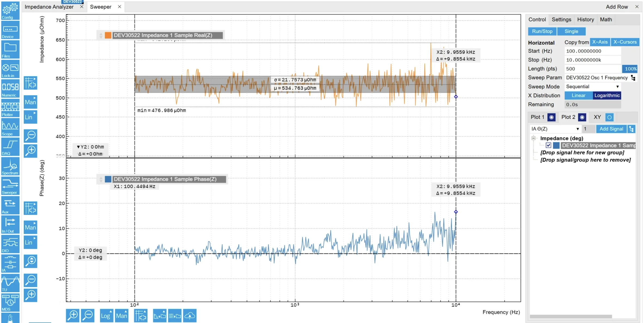Open the Scope sidebar icon
The image size is (644, 323).
pyautogui.click(x=10, y=128)
